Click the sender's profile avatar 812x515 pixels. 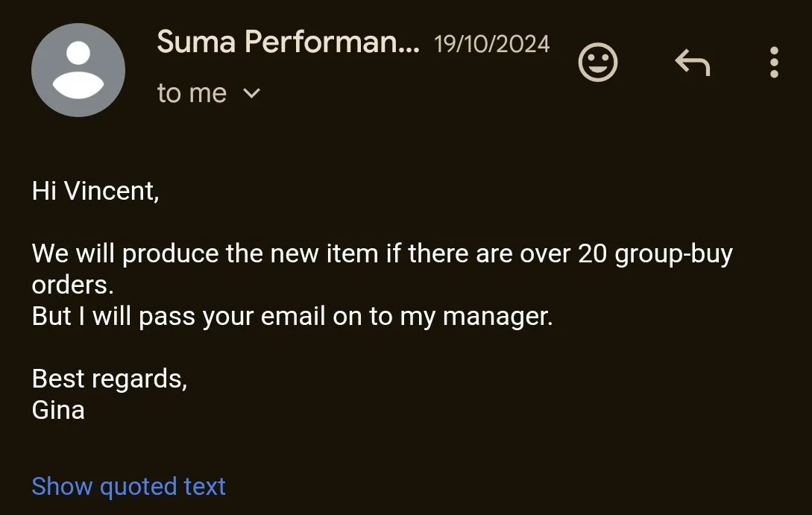tap(78, 70)
